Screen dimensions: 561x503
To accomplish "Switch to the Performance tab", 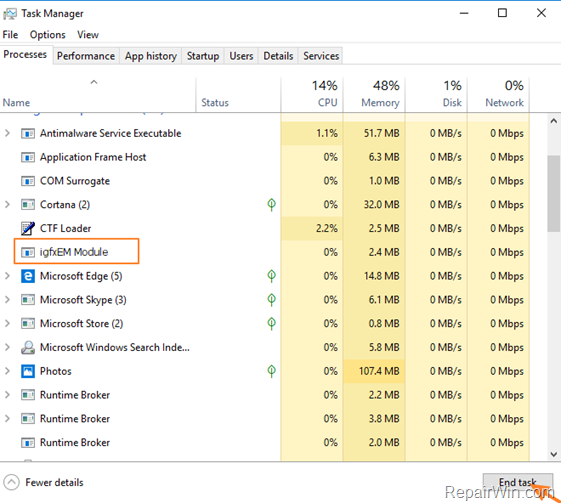I will tap(86, 56).
